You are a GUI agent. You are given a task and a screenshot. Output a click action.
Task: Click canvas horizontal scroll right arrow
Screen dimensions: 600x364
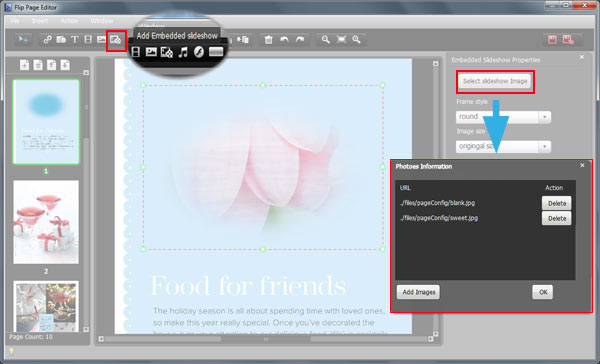pyautogui.click(x=430, y=339)
